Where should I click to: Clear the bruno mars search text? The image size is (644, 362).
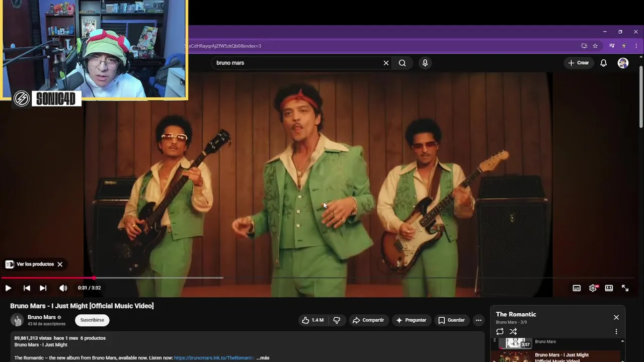386,63
